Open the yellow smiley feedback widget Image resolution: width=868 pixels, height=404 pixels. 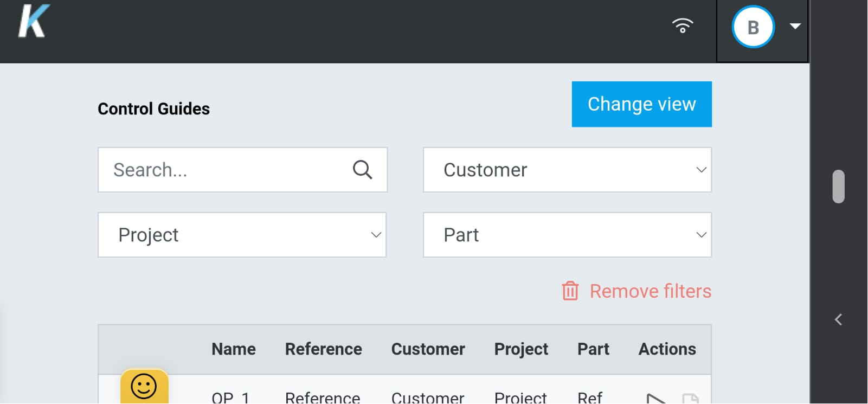click(144, 387)
